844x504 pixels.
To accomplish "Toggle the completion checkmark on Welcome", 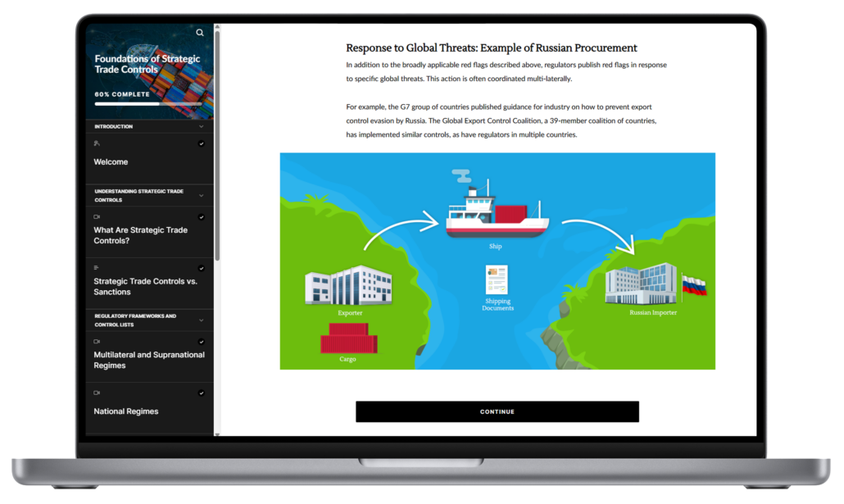I will coord(201,143).
